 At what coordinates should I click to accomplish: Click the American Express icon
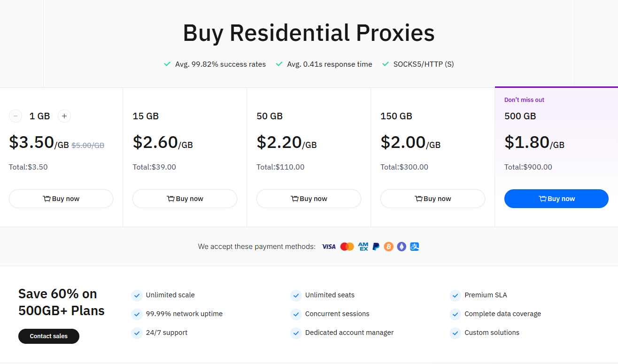[x=363, y=247]
